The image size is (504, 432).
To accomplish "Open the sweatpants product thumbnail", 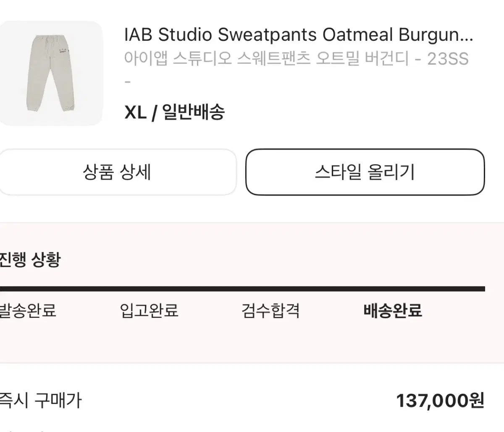I will click(x=50, y=73).
